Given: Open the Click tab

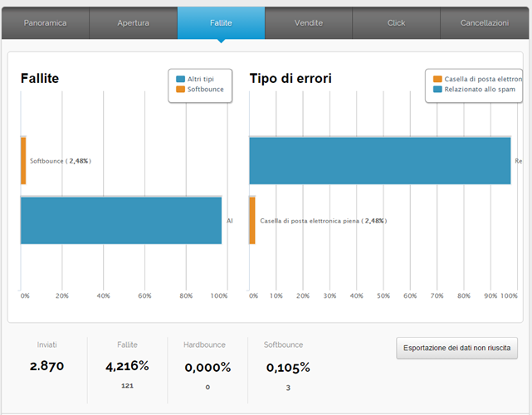Looking at the screenshot, I should pyautogui.click(x=396, y=23).
